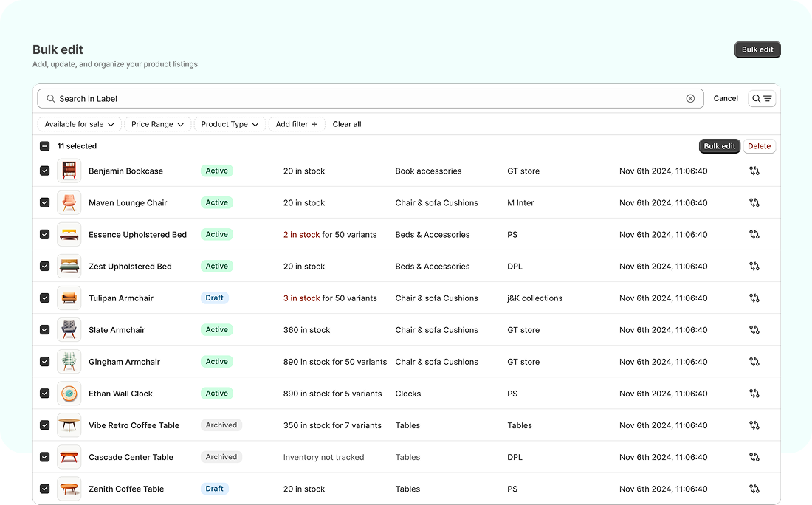Expand the Product Type filter dropdown
The width and height of the screenshot is (812, 505).
tap(230, 124)
